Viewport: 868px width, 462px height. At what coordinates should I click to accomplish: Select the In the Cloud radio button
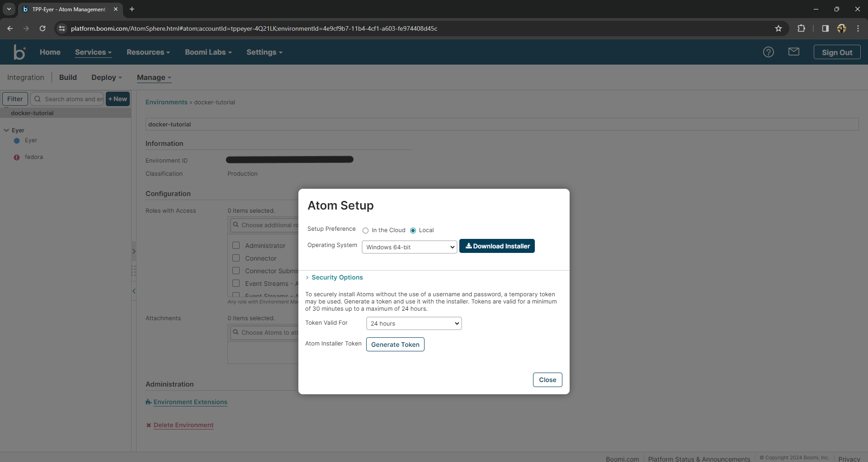[x=366, y=230]
